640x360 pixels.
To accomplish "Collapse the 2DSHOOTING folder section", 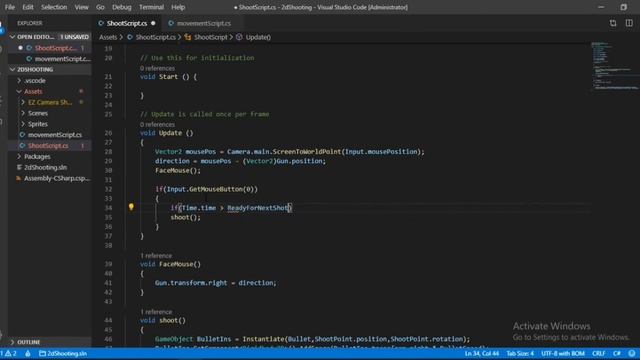I will (13, 69).
